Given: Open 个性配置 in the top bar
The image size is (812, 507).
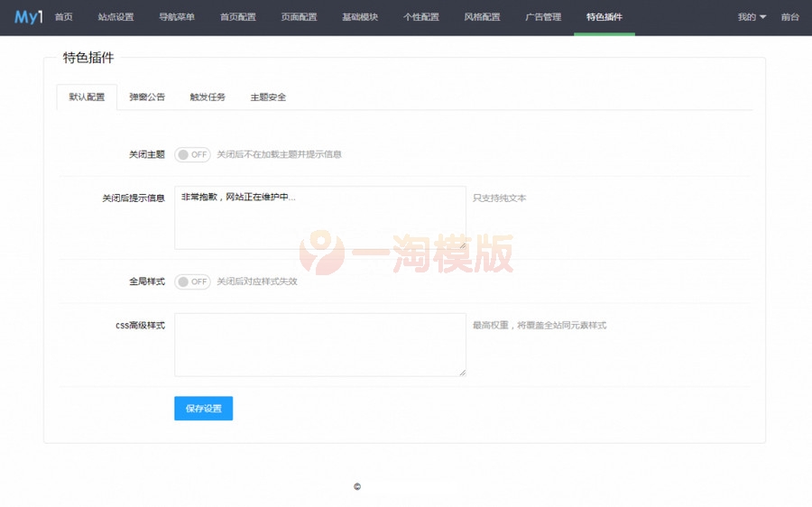Looking at the screenshot, I should tap(421, 17).
